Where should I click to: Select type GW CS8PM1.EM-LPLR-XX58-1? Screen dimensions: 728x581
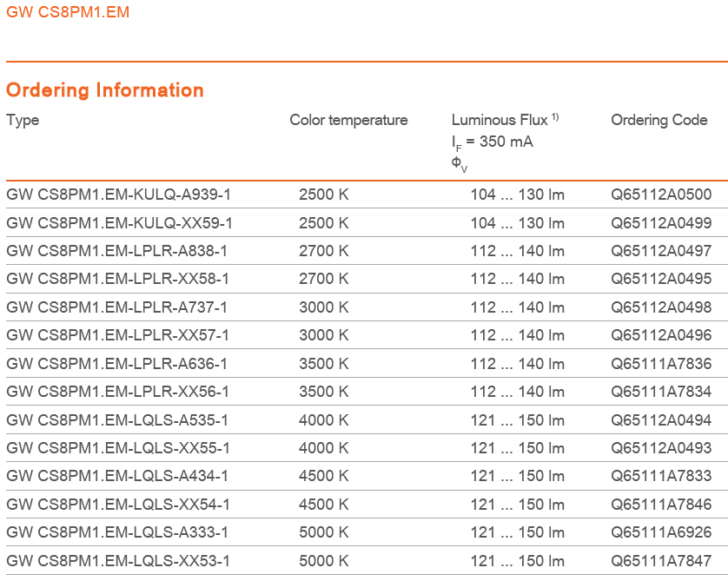click(x=118, y=279)
